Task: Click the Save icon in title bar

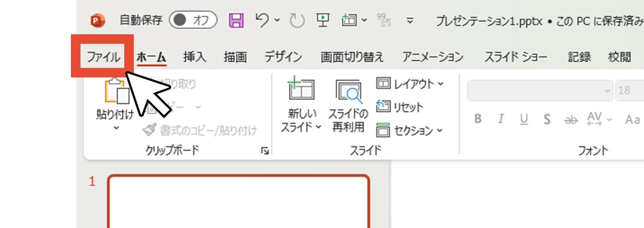Action: [x=236, y=21]
